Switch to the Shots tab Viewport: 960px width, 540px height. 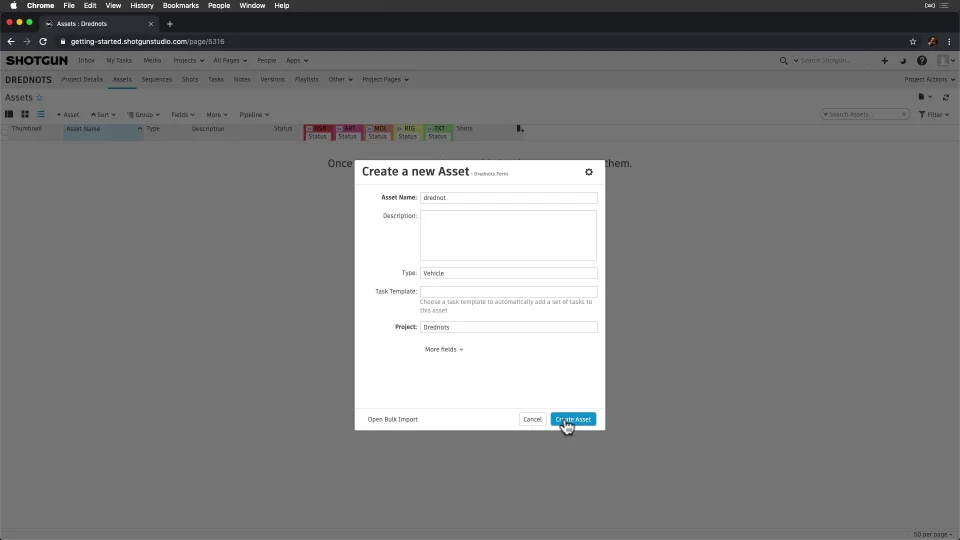pyautogui.click(x=190, y=80)
